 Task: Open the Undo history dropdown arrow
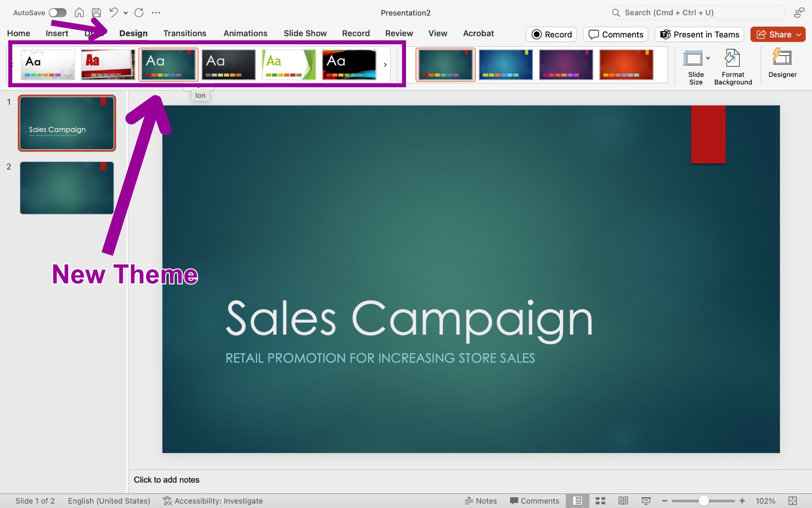(125, 13)
